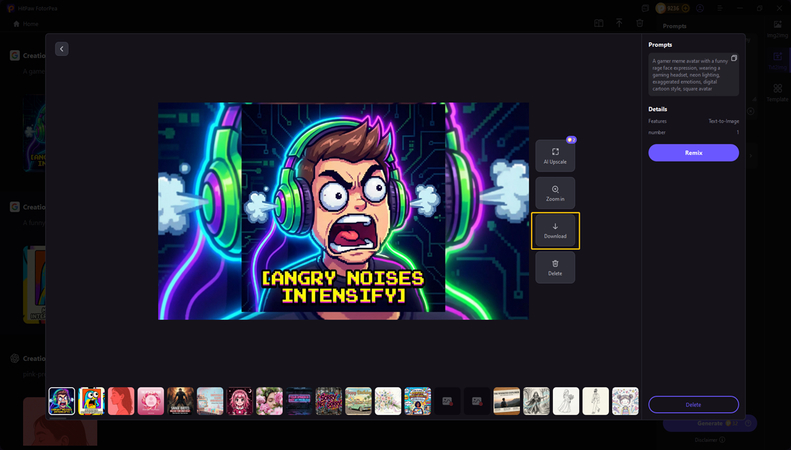
Task: Click the main angry gamer preview image
Action: (343, 210)
